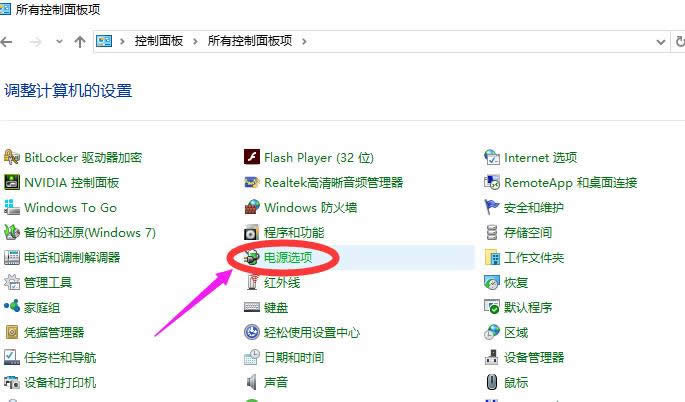685x402 pixels.
Task: Go up one level with up arrow
Action: [80, 41]
